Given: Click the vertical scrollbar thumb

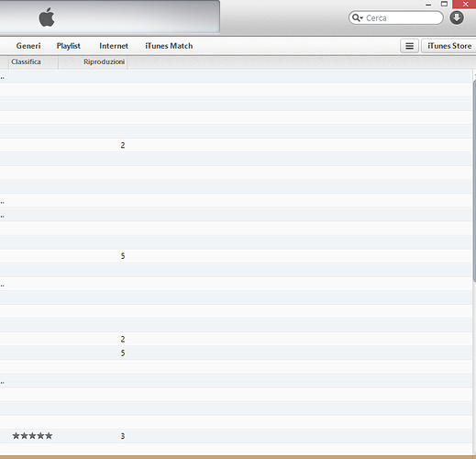Looking at the screenshot, I should (x=474, y=181).
